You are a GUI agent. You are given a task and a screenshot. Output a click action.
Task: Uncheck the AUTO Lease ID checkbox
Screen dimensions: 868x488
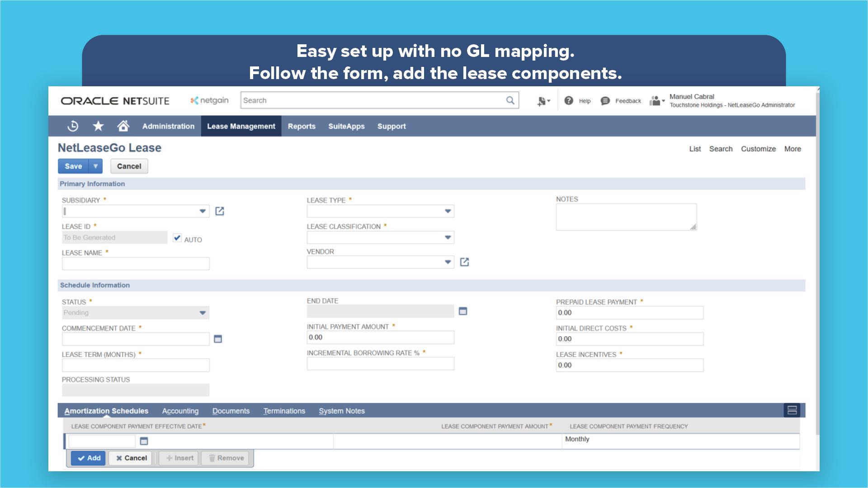click(x=177, y=238)
